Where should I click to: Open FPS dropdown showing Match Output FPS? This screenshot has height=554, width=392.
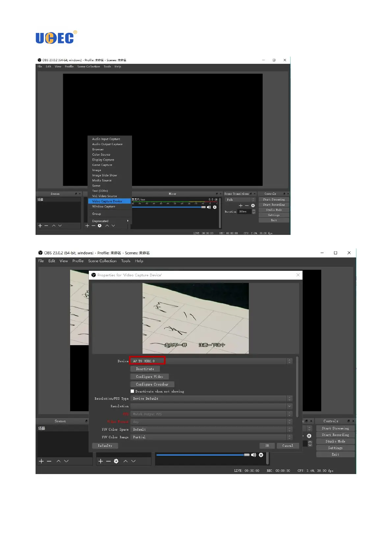(x=211, y=414)
